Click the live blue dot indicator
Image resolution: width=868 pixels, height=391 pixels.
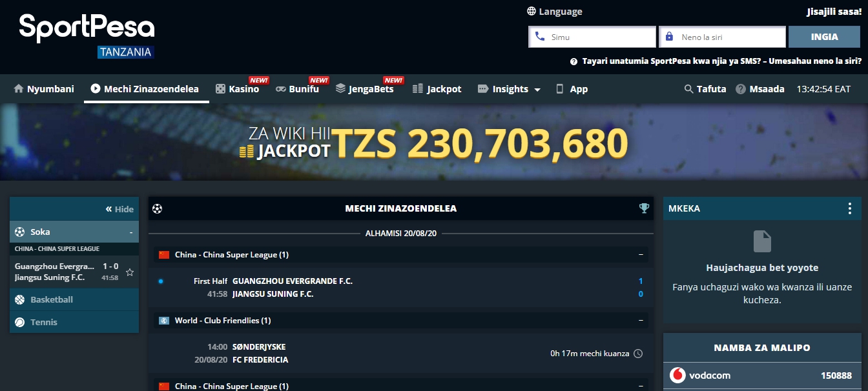point(161,281)
